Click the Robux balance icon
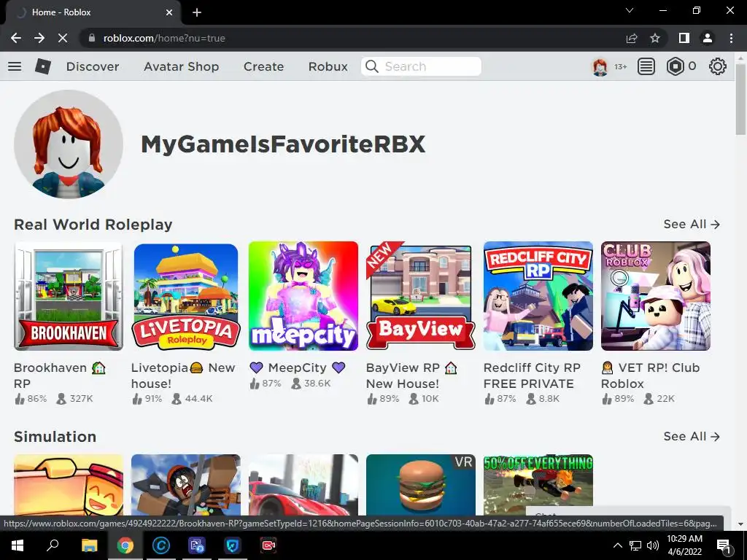 pyautogui.click(x=675, y=66)
